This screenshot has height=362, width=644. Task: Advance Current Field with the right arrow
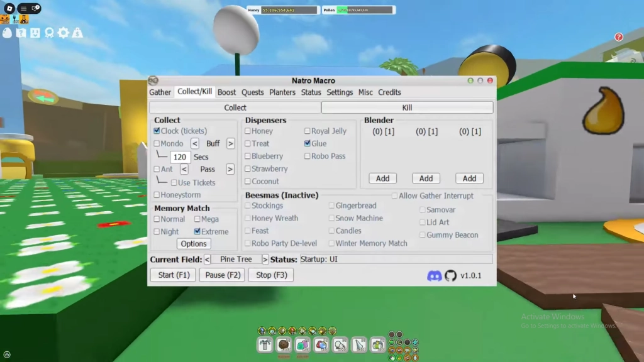pos(264,259)
